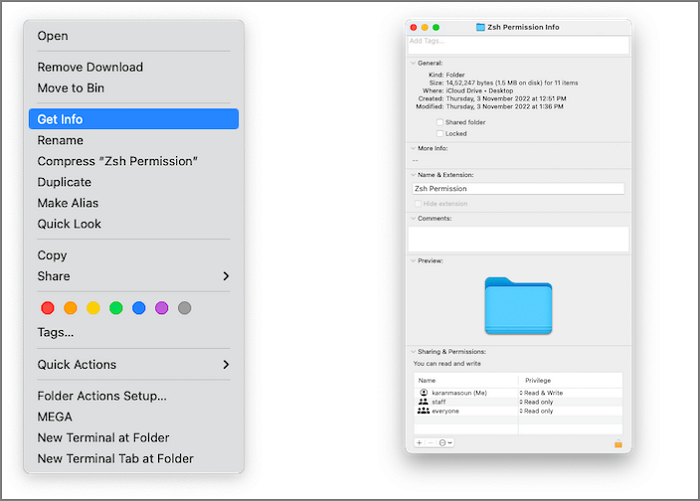This screenshot has width=700, height=501.
Task: Select the everyone group icon
Action: point(424,411)
